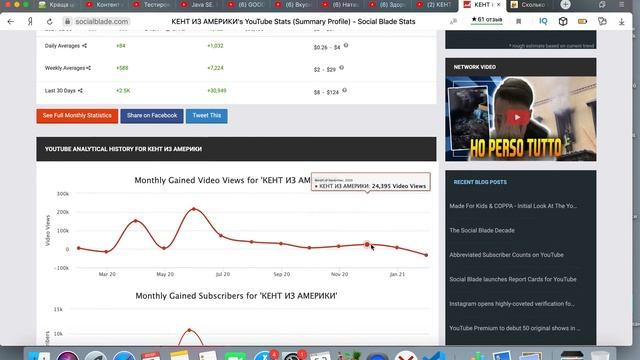Click the +30,949 last 30 days views value
This screenshot has width=640, height=360.
click(216, 90)
